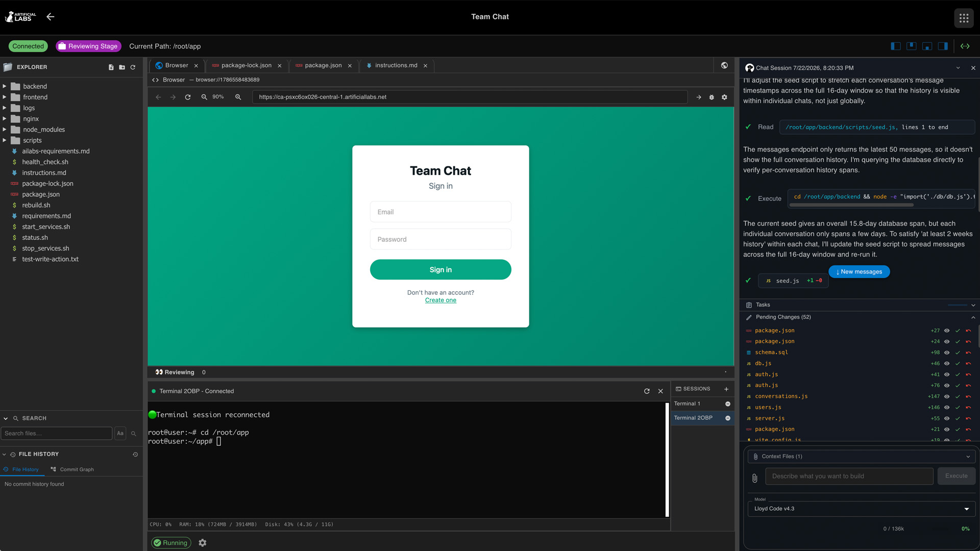Preview first package.json +27 change

click(947, 331)
